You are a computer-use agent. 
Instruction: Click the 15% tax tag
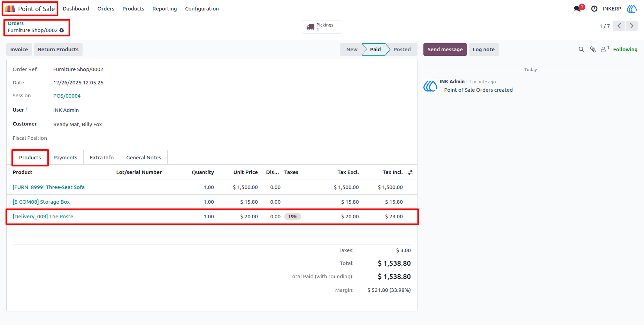coord(293,217)
